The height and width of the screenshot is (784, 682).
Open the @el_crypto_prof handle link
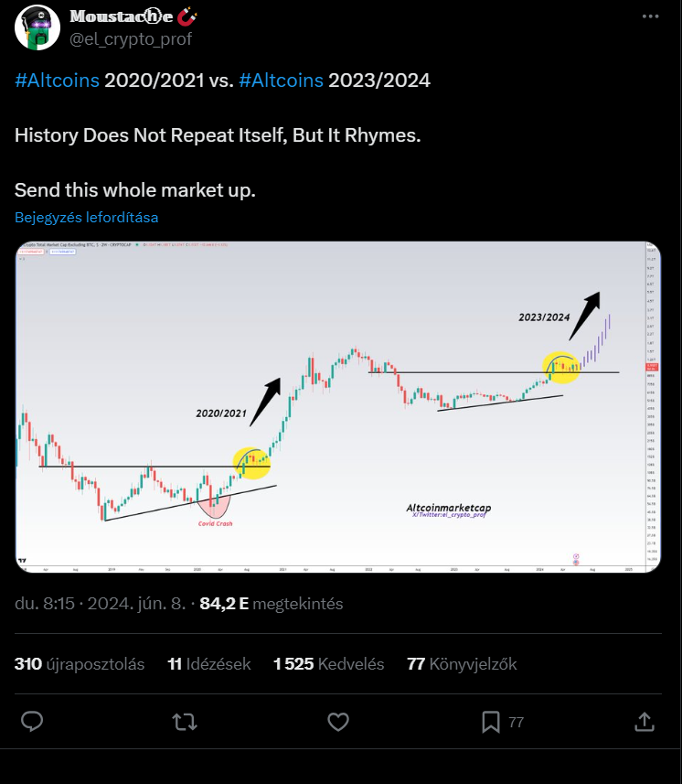tap(131, 39)
